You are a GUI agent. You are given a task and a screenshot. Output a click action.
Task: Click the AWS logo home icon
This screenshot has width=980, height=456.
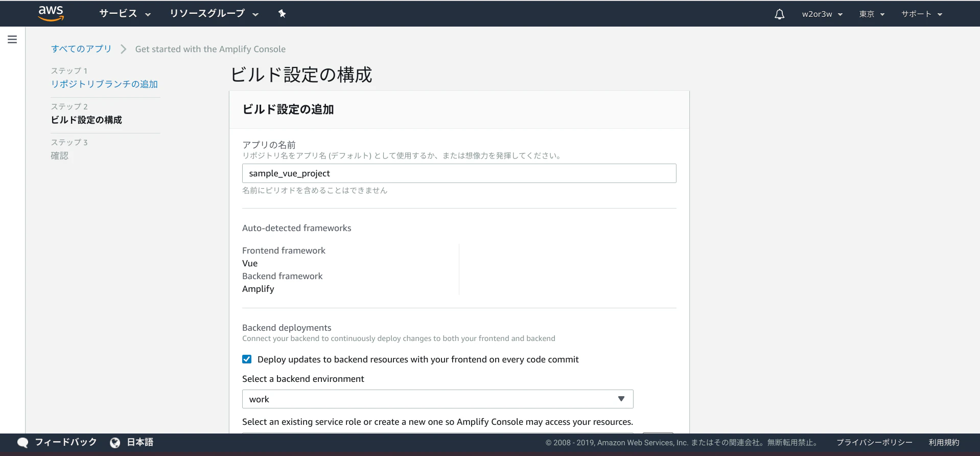(51, 13)
